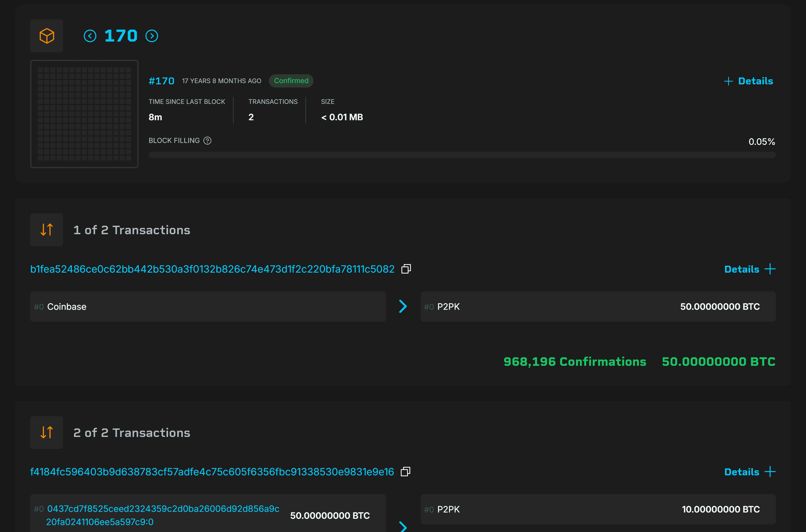Expand Details for transaction f4184fc596403b...
The height and width of the screenshot is (532, 806).
(x=750, y=472)
